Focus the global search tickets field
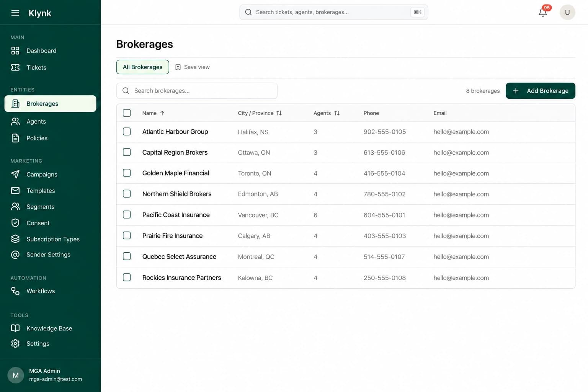Image resolution: width=588 pixels, height=392 pixels. pyautogui.click(x=334, y=12)
